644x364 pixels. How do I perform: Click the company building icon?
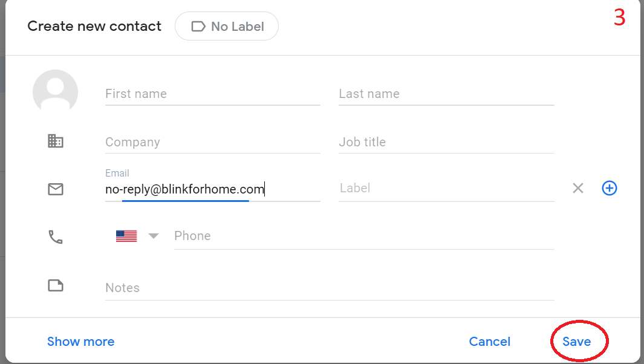[x=55, y=141]
